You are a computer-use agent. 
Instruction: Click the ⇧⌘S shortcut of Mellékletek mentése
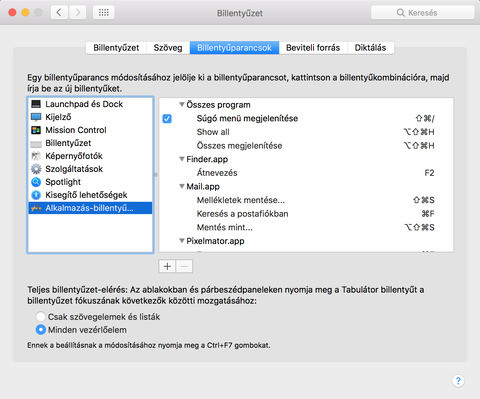coord(424,200)
